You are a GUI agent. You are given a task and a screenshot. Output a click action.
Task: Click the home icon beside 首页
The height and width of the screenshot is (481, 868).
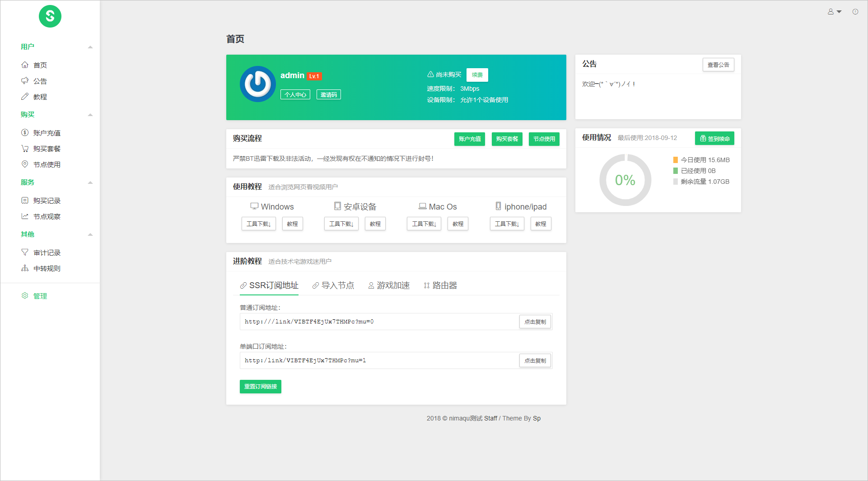(26, 65)
